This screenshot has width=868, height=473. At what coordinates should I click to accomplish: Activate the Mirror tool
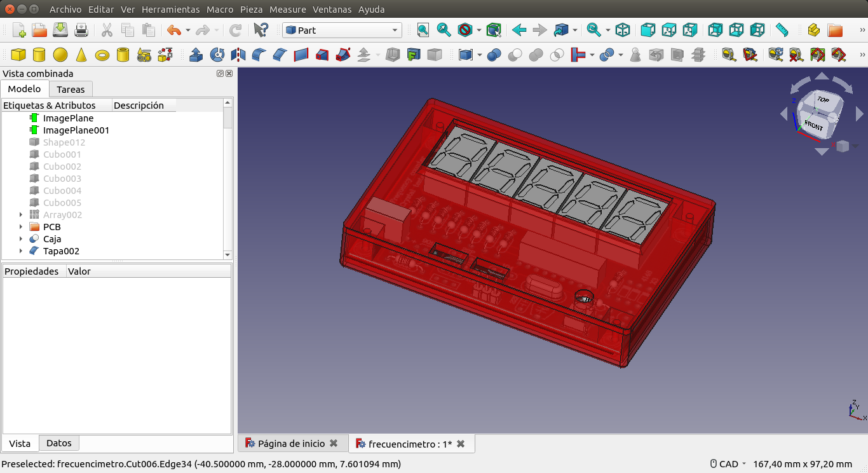(238, 55)
